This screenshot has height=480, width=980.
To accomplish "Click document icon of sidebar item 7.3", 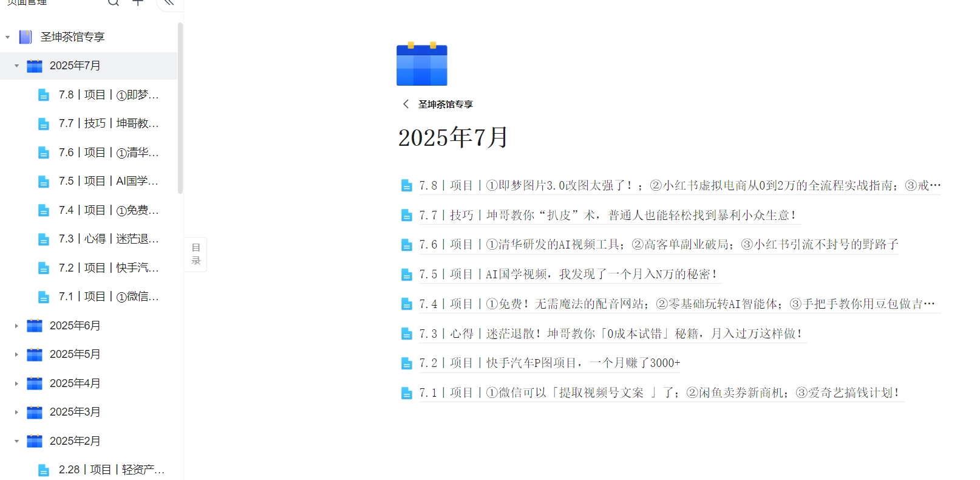I will 44,239.
